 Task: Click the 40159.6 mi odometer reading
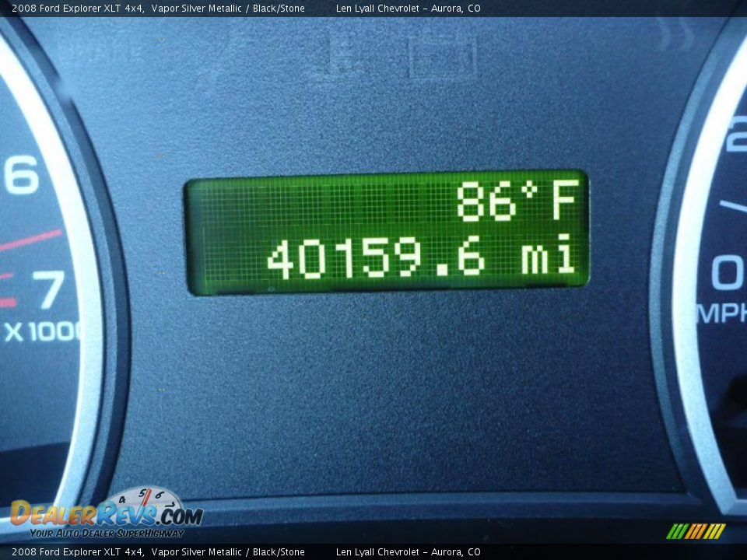(421, 257)
